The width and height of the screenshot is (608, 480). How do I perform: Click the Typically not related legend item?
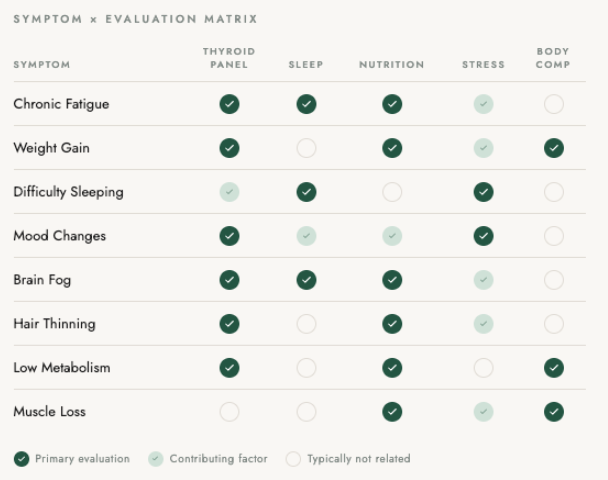348,459
